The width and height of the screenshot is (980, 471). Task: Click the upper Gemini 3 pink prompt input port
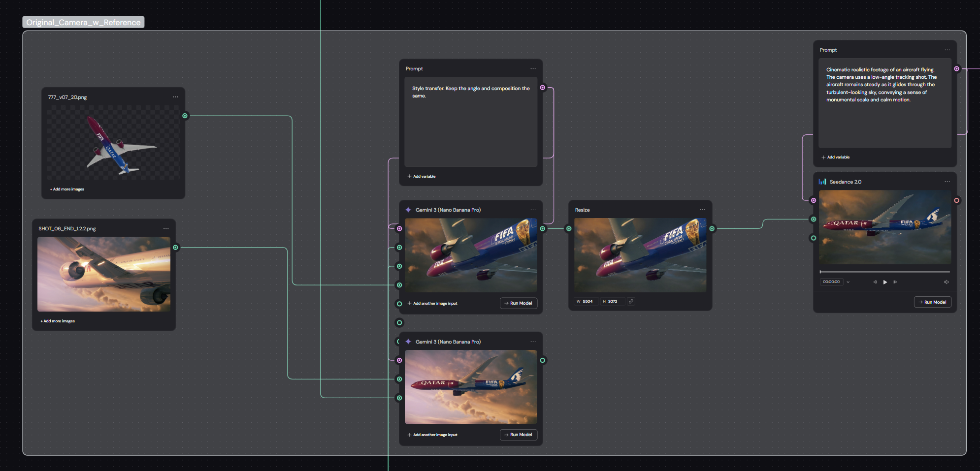pos(399,229)
